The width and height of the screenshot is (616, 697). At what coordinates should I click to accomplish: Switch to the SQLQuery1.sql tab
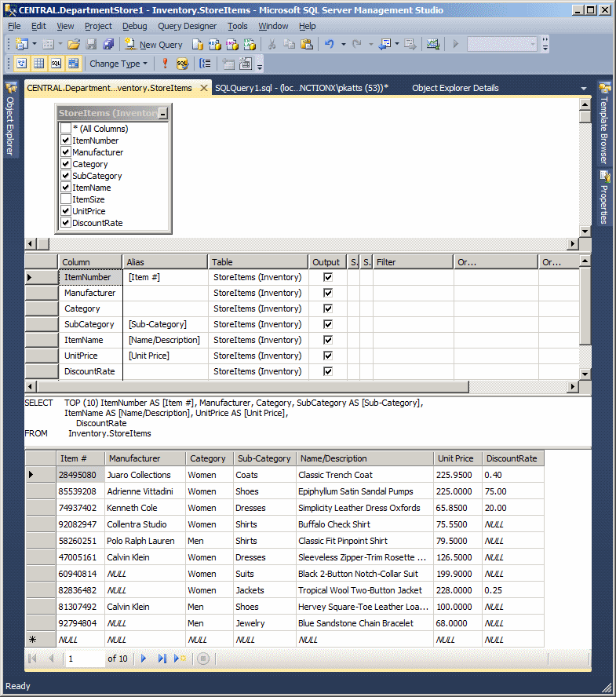(302, 88)
